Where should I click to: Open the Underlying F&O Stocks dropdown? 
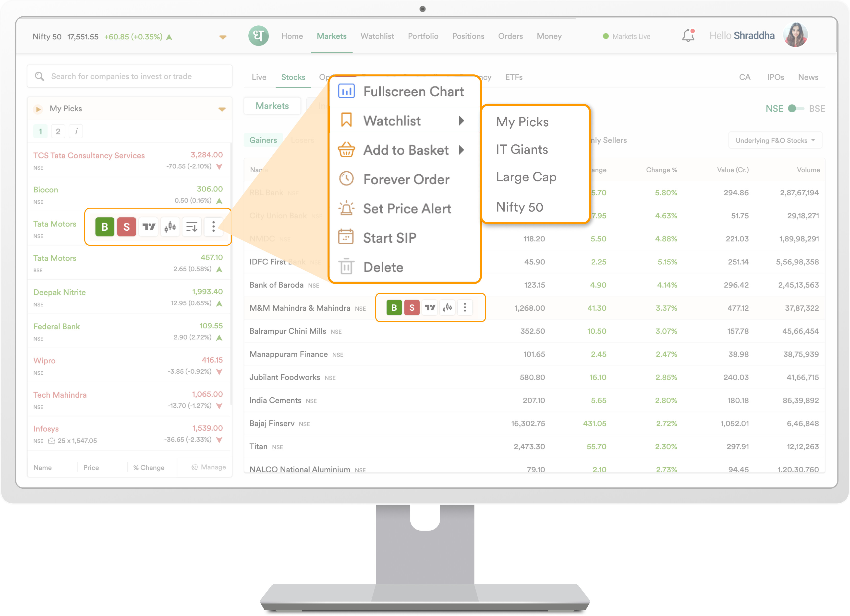[775, 141]
